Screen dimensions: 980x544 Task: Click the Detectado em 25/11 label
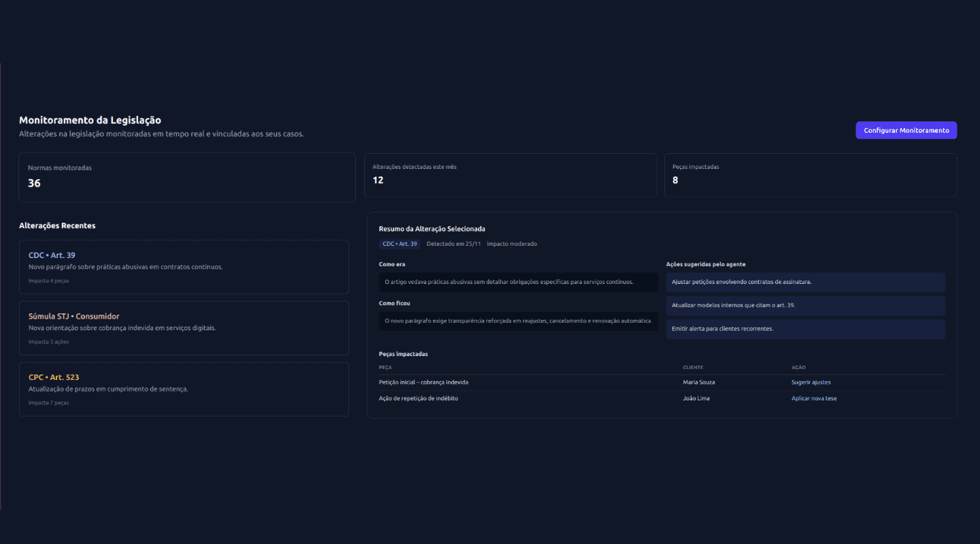[x=454, y=244]
